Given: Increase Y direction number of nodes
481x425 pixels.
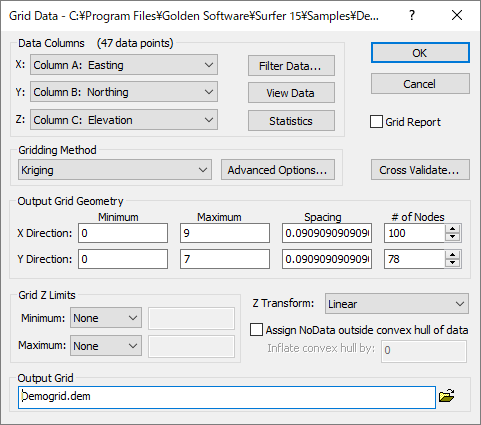Looking at the screenshot, I should [452, 255].
